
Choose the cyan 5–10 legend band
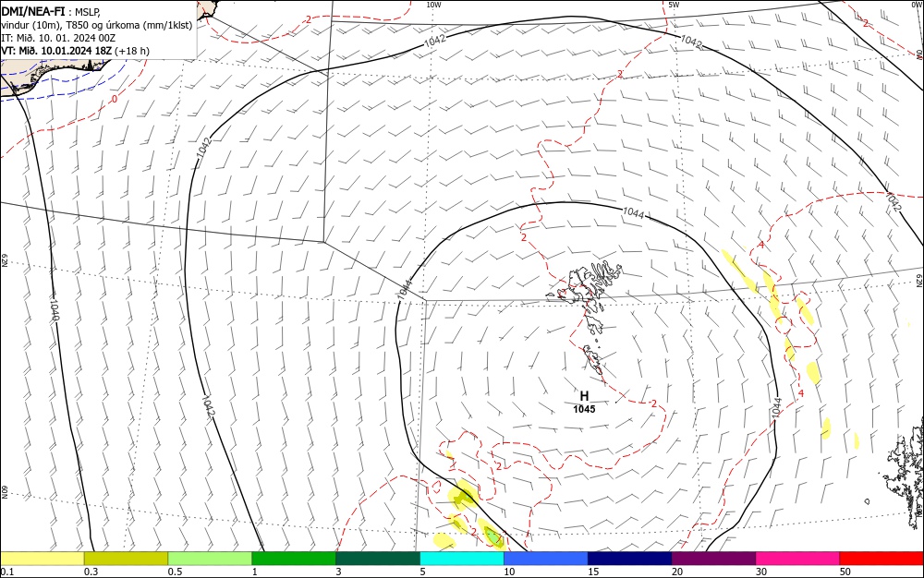462,559
